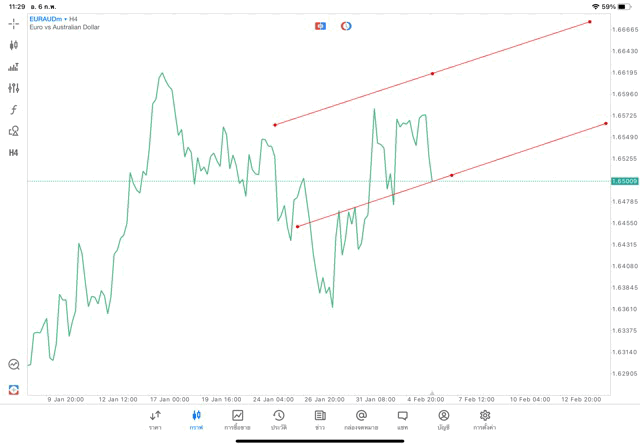Toggle the red-blue one-click trading panel

(320, 26)
